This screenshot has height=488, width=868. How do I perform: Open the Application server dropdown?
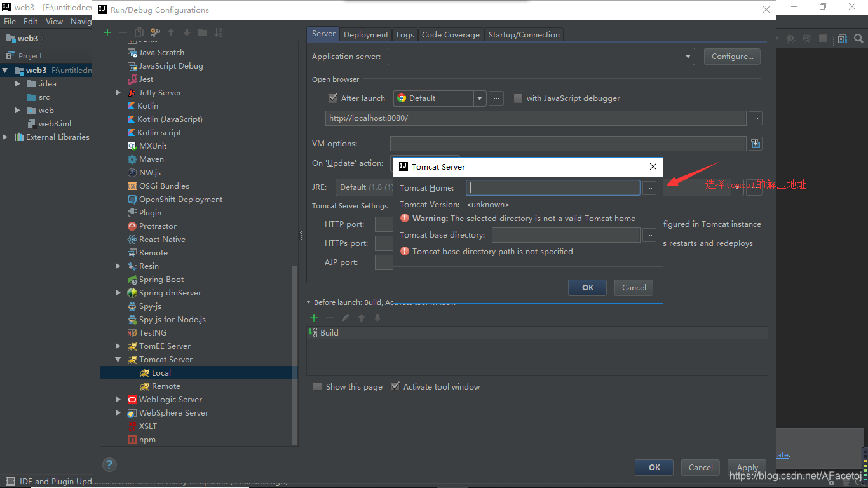(689, 57)
